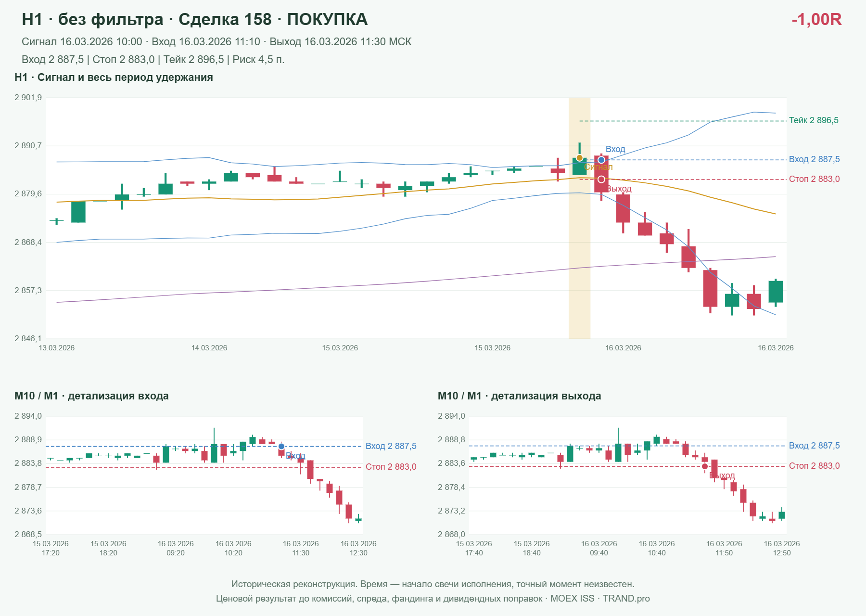Image resolution: width=866 pixels, height=616 pixels.
Task: Click the '16.03.2026 10:20' time label
Action: 233,548
